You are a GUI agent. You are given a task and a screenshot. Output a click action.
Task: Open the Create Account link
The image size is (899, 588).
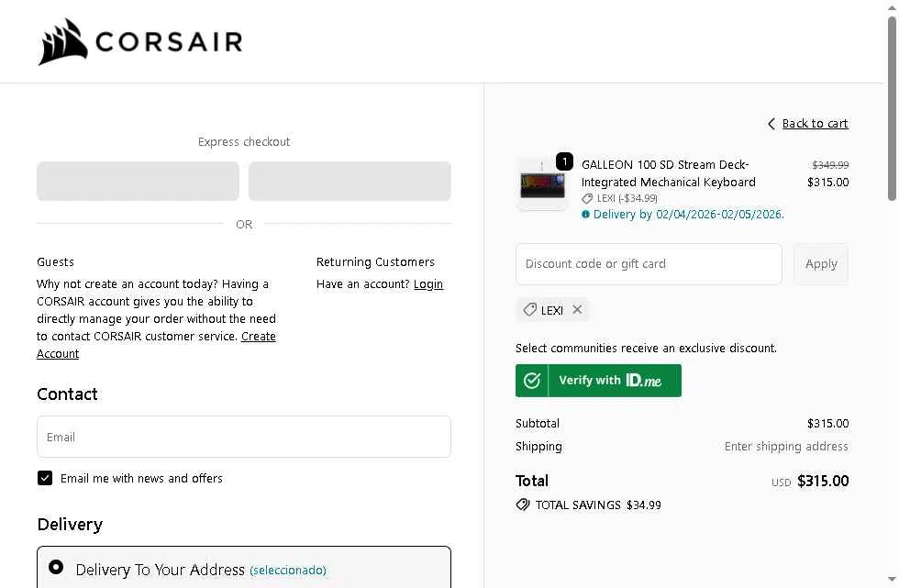pyautogui.click(x=156, y=344)
